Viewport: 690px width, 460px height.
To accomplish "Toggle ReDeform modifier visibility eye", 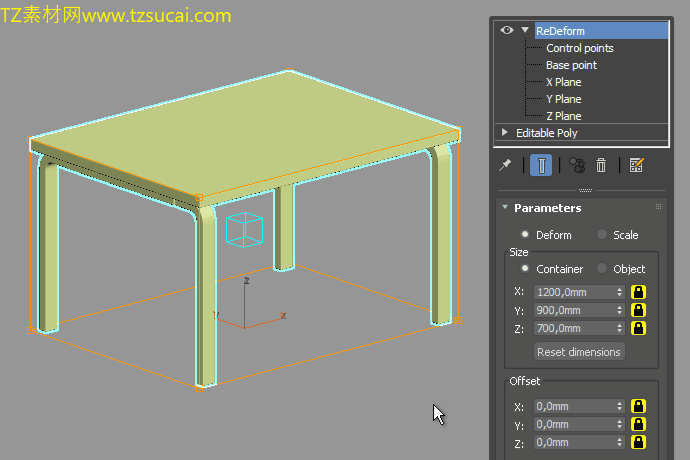I will click(x=507, y=30).
